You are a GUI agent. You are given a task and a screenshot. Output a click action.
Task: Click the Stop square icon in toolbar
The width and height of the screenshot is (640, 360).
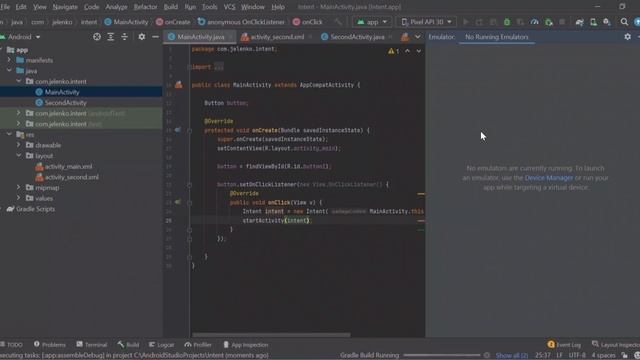(562, 22)
